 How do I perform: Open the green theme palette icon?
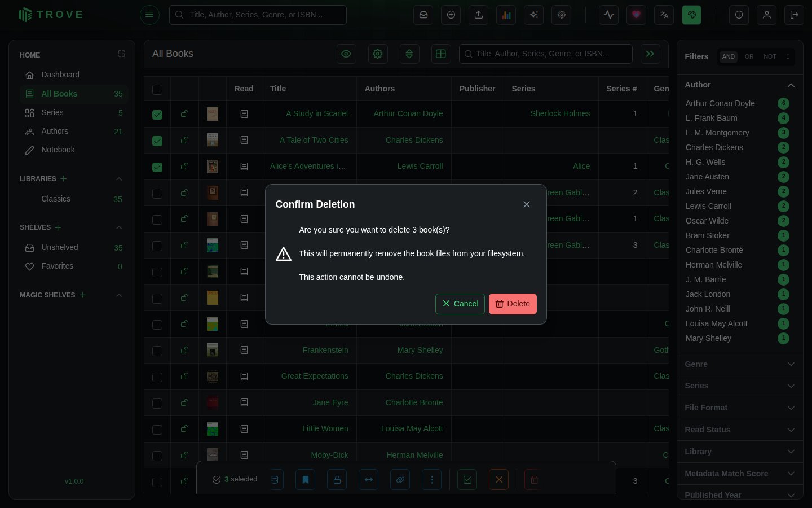[x=692, y=15]
